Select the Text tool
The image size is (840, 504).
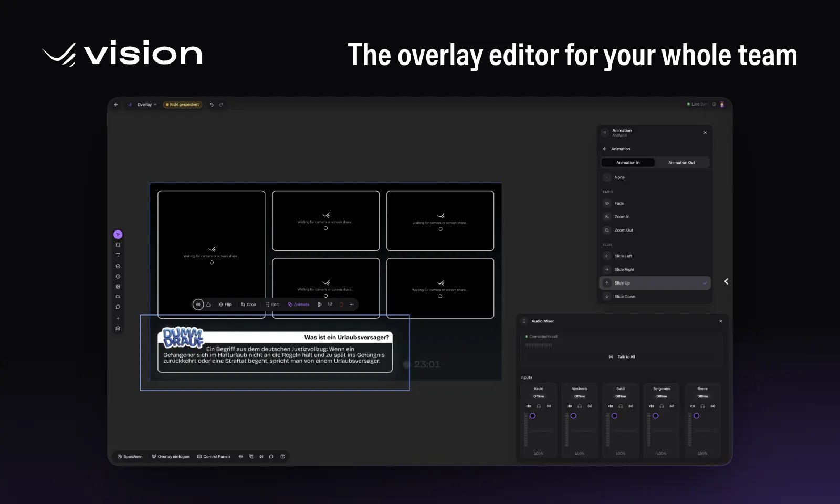[x=118, y=255]
